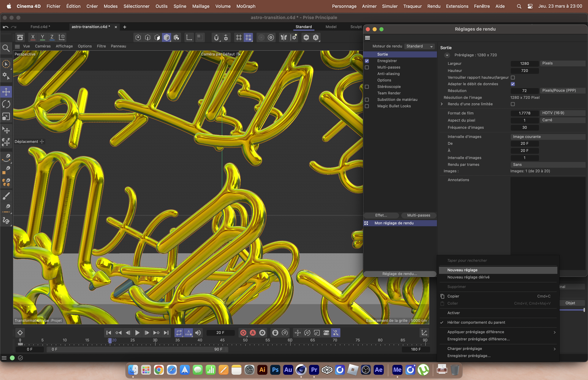Click the Fréquence d'images 30 field

pyautogui.click(x=524, y=128)
